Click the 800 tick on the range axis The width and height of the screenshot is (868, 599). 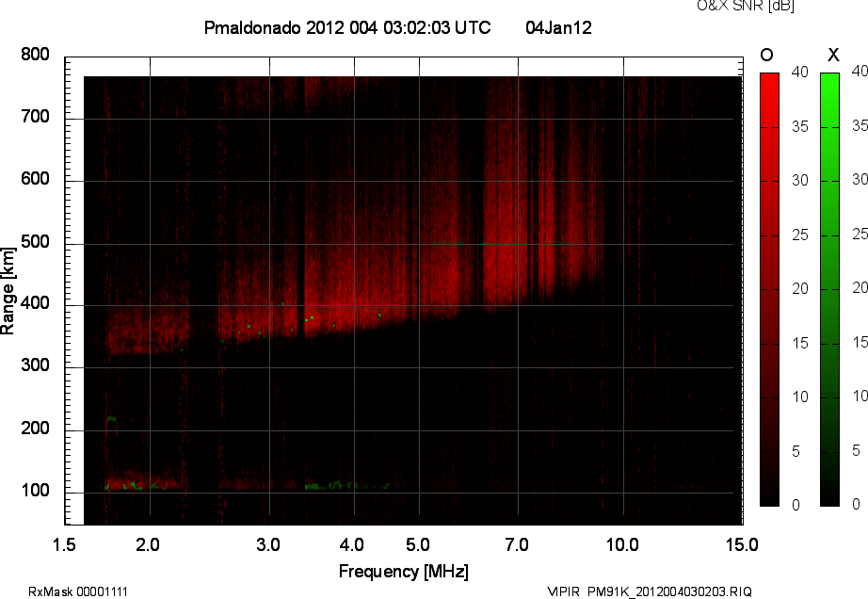[x=35, y=55]
